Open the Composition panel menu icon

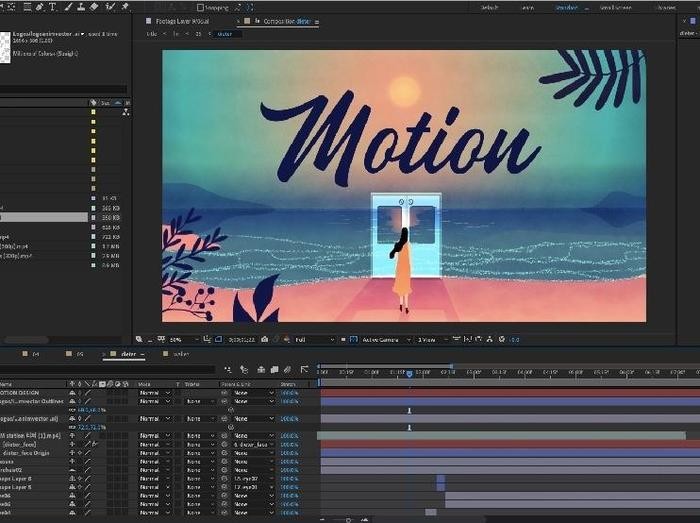tap(317, 21)
